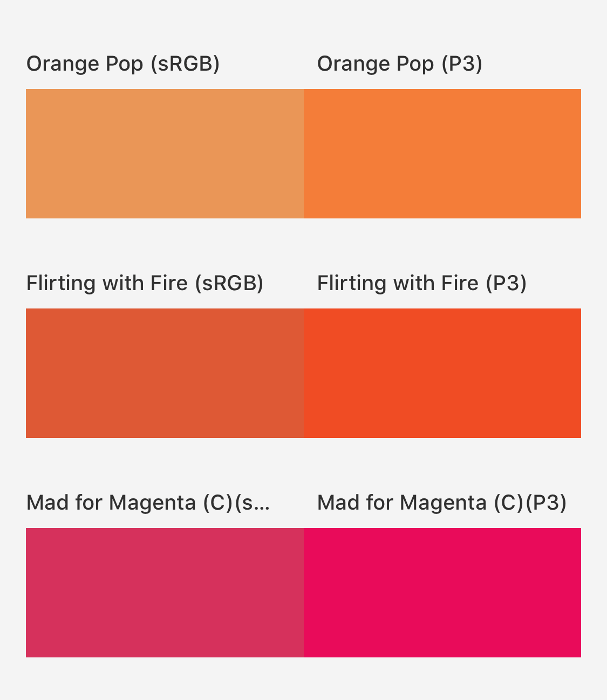Screen dimensions: 607x700
Task: Pick the Mad for Magenta P3 swatch
Action: coord(442,593)
